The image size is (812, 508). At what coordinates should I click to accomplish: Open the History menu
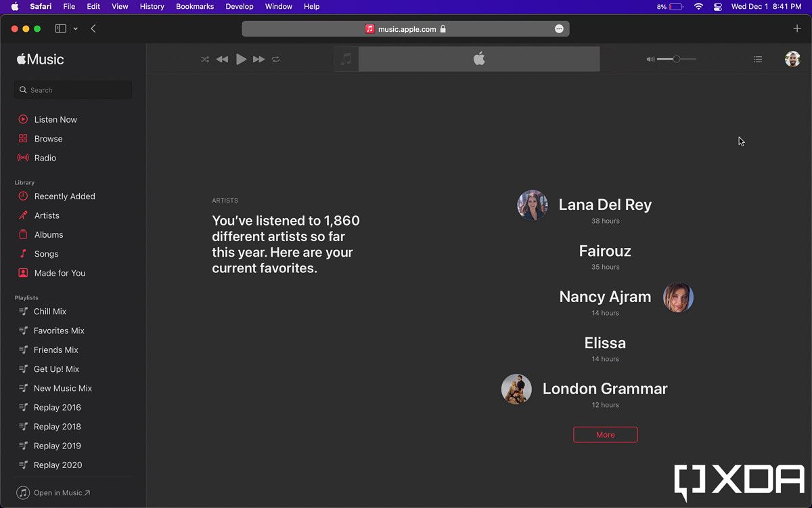[x=152, y=7]
